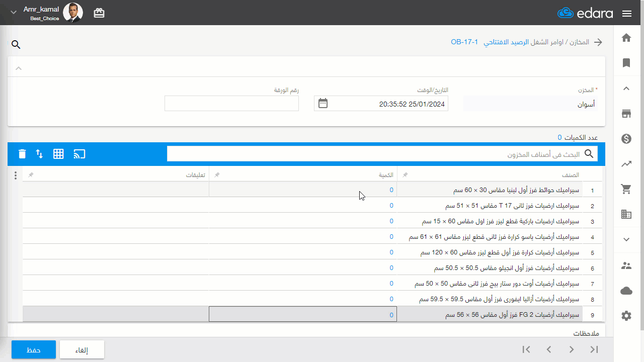The width and height of the screenshot is (644, 362).
Task: Delete rows with the trash icon
Action: [x=22, y=154]
